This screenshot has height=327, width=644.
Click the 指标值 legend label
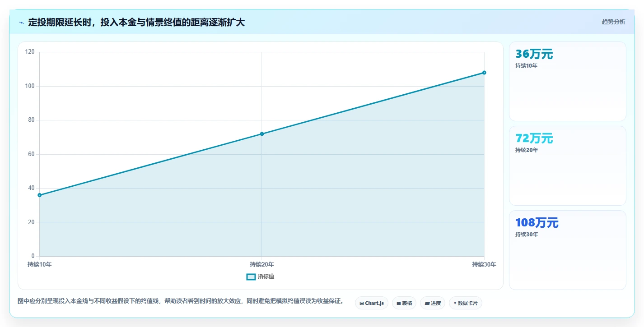click(x=266, y=276)
